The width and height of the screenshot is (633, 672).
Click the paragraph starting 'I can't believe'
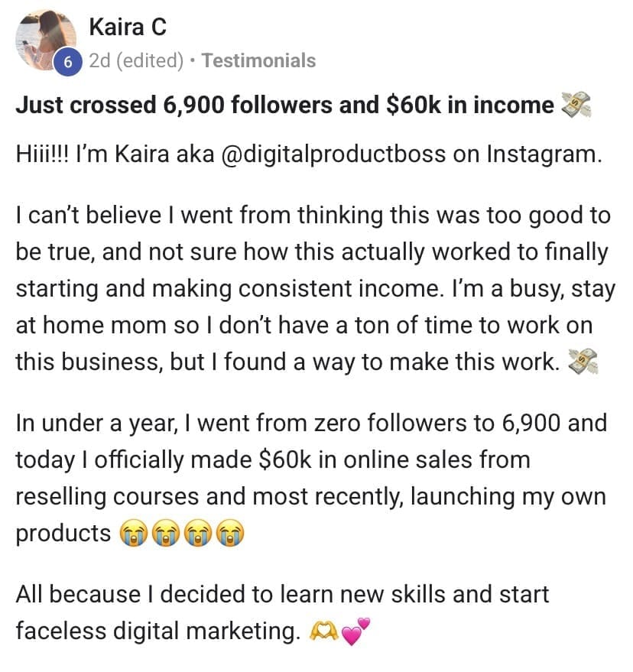316,288
